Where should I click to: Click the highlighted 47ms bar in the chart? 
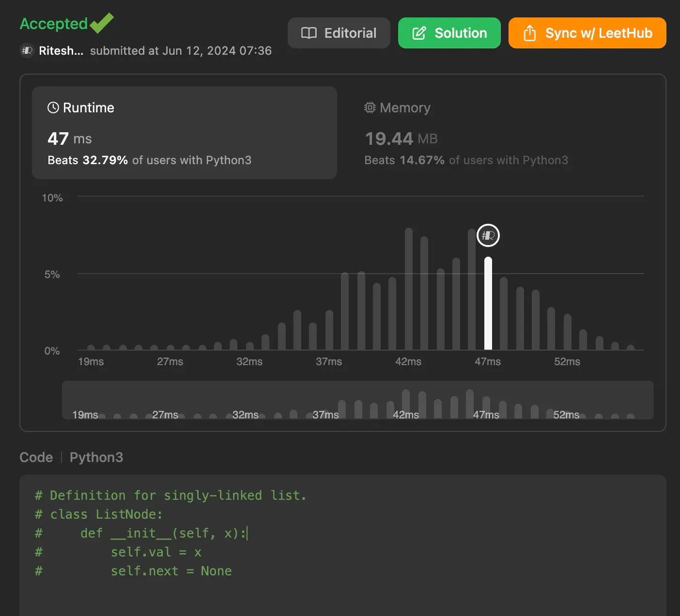point(488,305)
